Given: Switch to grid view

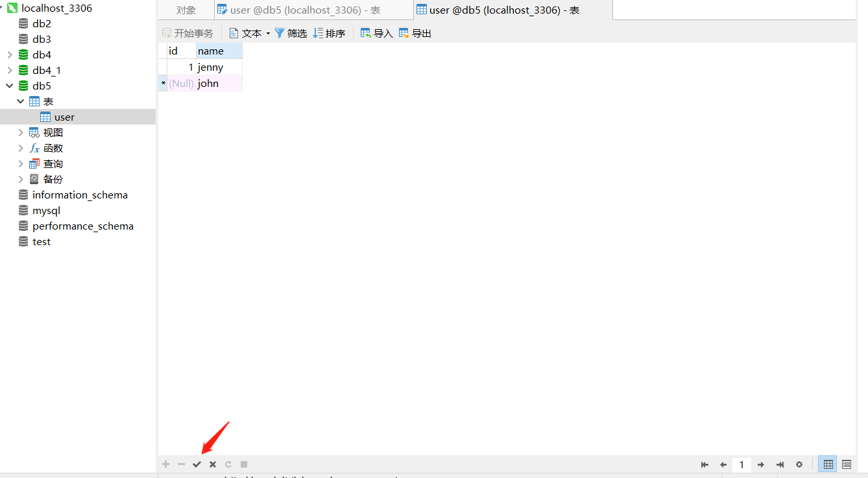Looking at the screenshot, I should 828,464.
